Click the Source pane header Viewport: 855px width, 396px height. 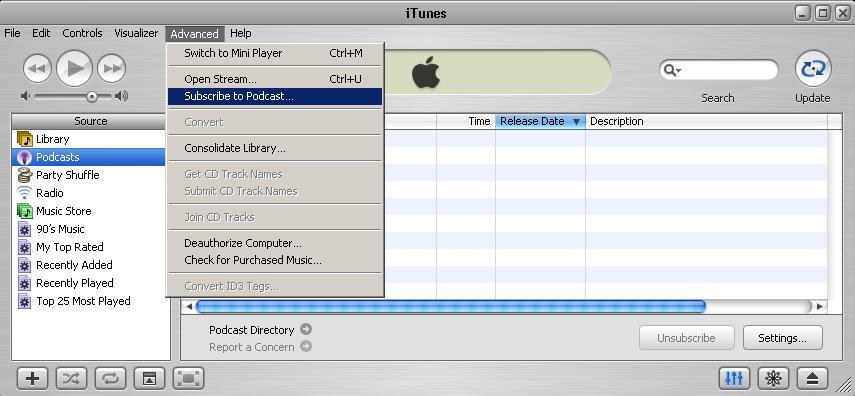91,121
